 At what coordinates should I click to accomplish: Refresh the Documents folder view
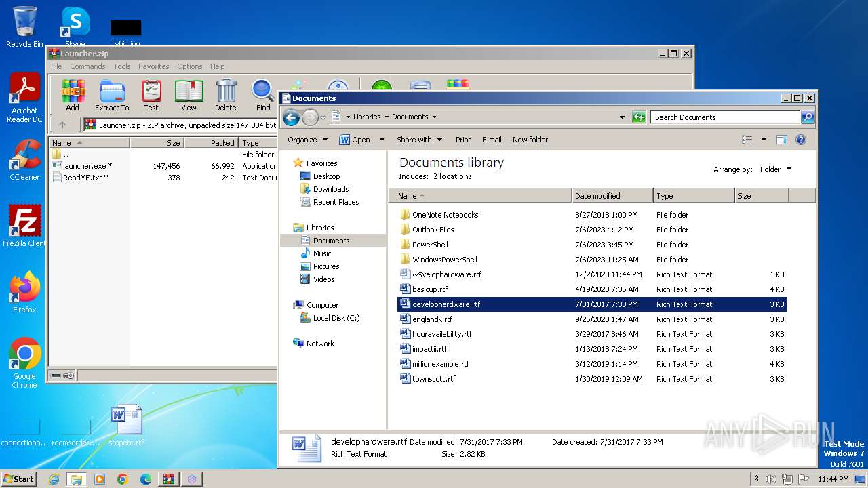point(639,117)
